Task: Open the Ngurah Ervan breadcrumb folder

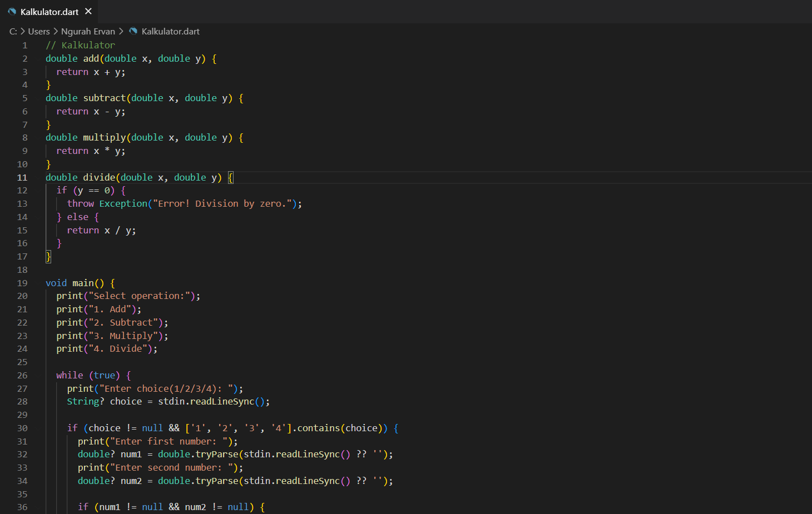Action: pyautogui.click(x=88, y=32)
